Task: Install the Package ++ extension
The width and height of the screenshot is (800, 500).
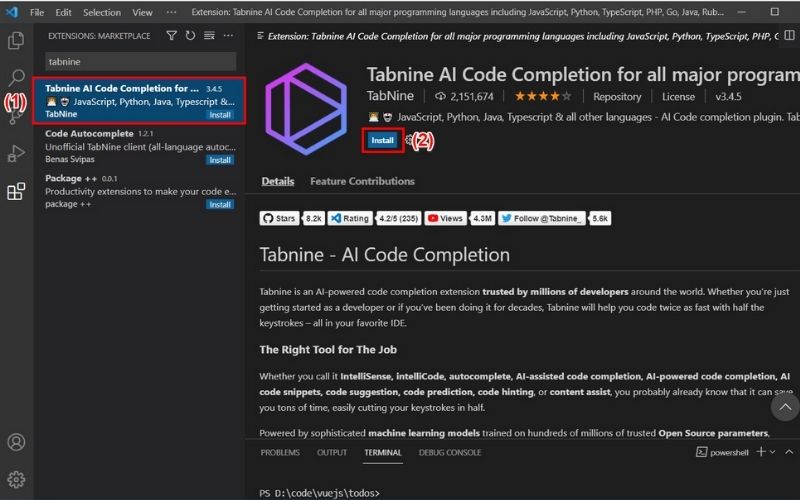Action: click(220, 205)
